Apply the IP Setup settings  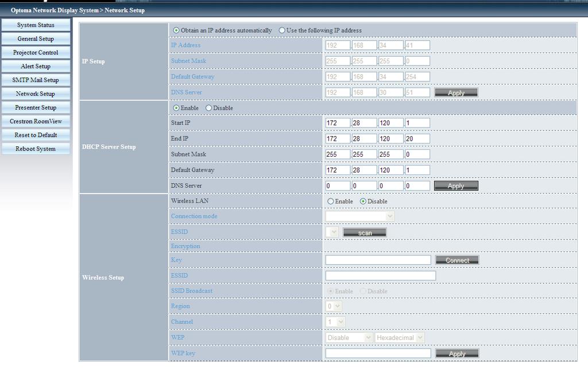456,92
